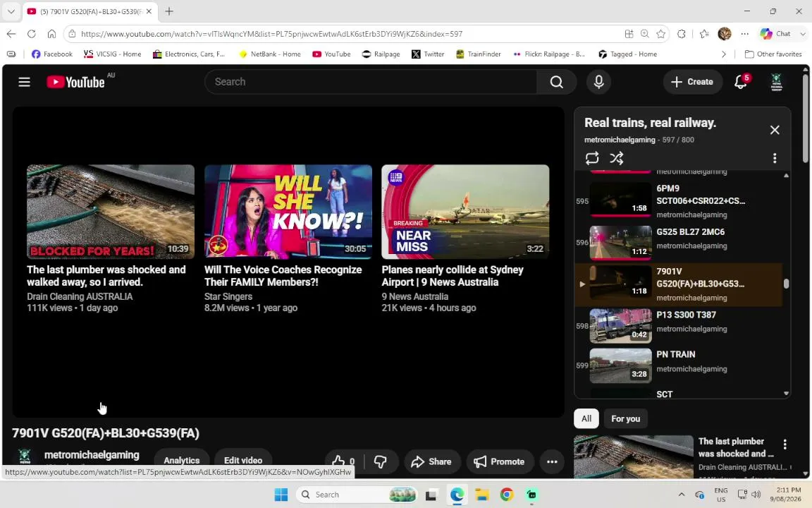Open browser settings and more menu
The image size is (812, 508).
coord(744,34)
